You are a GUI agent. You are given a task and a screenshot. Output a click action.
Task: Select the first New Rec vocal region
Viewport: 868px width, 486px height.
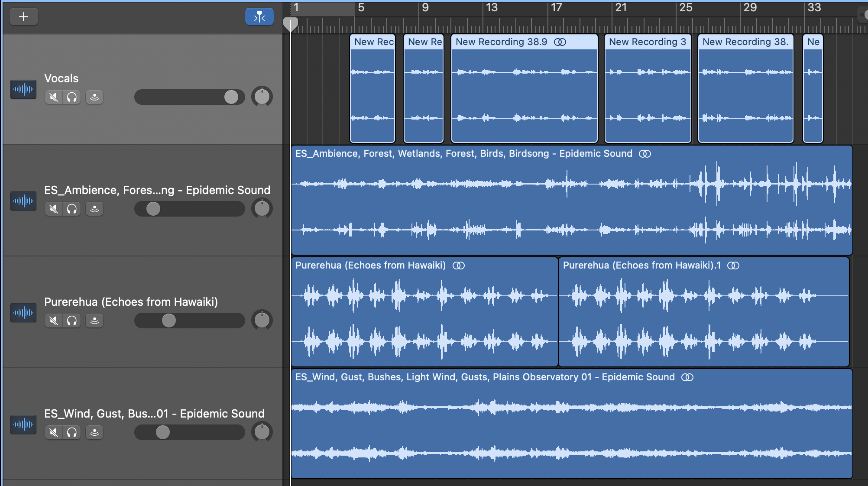(x=372, y=88)
